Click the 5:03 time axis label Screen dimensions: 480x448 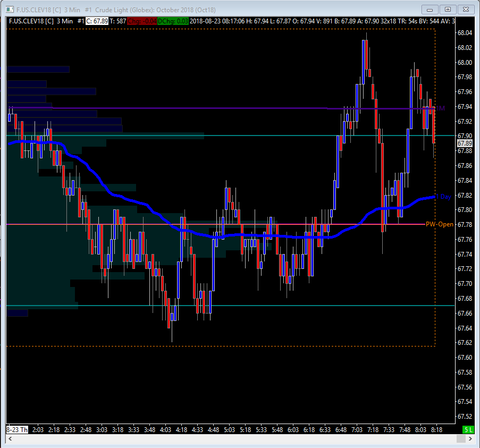point(229,429)
